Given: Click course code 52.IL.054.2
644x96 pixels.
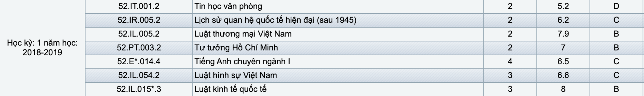Looking at the screenshot, I should [x=139, y=75].
